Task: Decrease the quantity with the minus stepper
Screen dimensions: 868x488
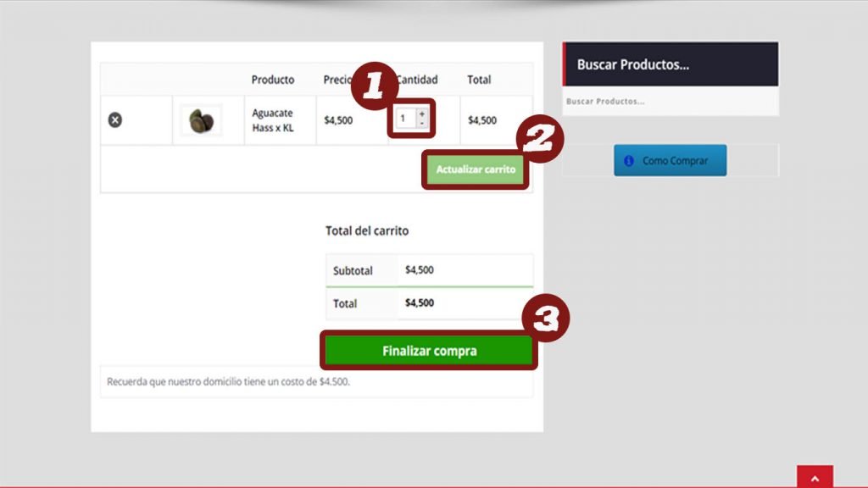Action: point(422,124)
